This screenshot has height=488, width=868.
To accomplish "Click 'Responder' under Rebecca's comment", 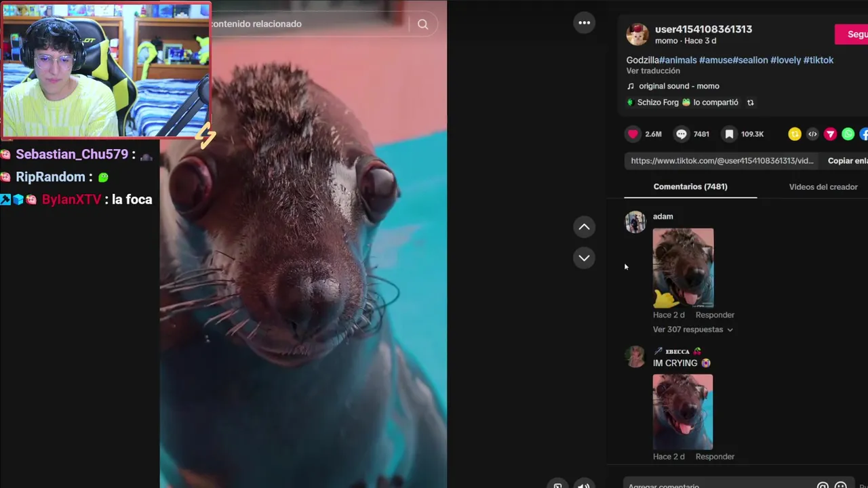I will [715, 457].
